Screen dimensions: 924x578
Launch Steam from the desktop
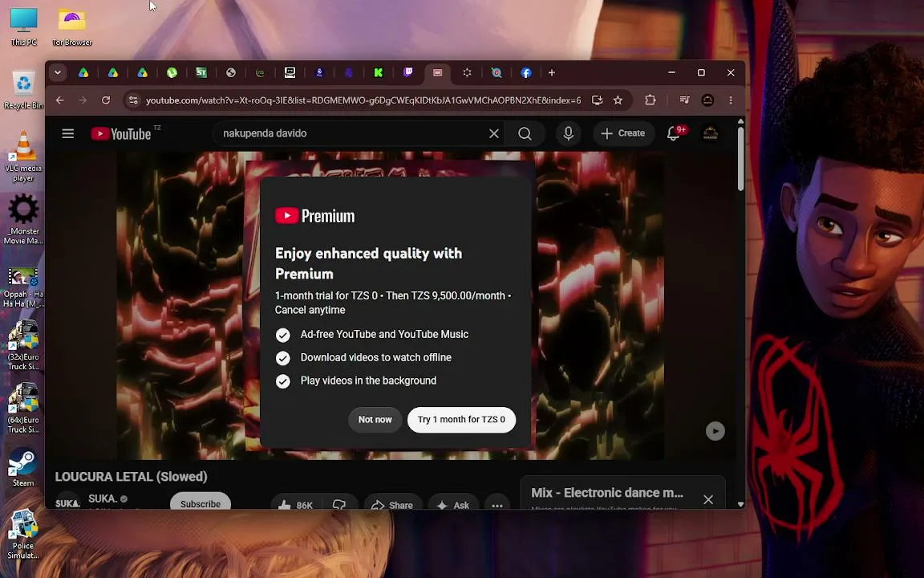coord(23,466)
